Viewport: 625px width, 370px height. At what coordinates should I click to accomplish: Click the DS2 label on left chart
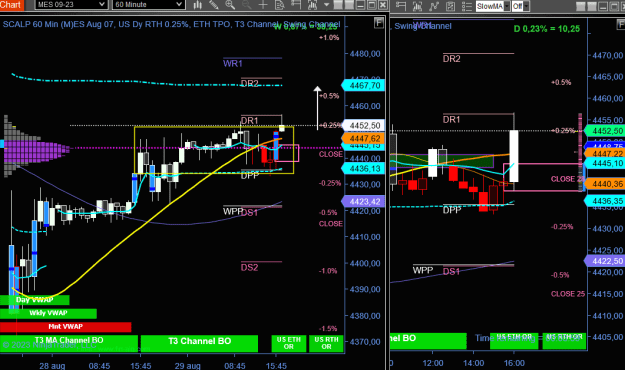250,267
